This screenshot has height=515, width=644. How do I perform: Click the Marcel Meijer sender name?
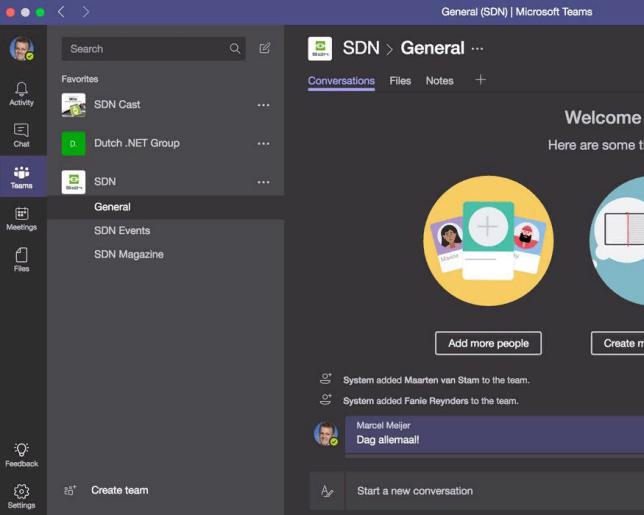click(x=383, y=425)
